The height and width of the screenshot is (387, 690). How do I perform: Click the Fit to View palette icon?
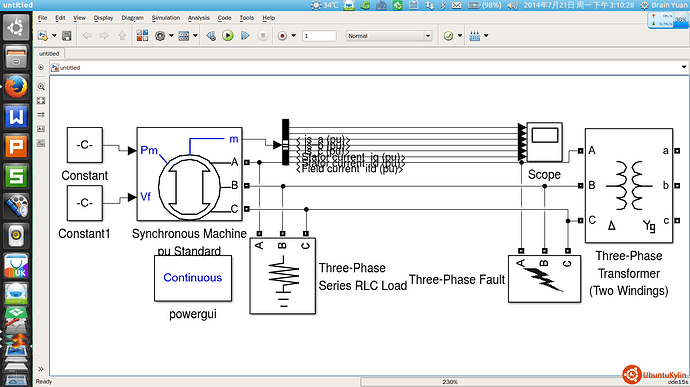point(41,101)
